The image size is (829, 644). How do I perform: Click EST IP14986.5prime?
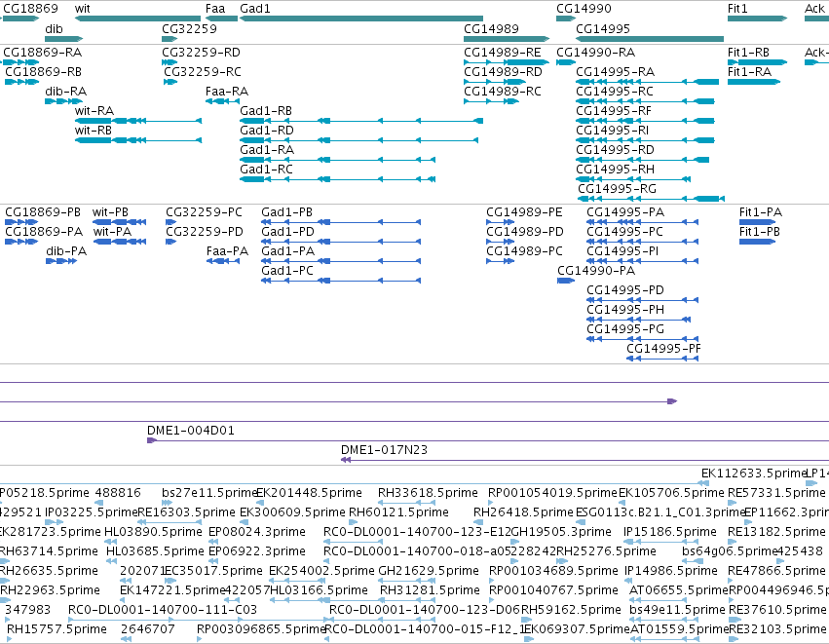click(x=671, y=571)
